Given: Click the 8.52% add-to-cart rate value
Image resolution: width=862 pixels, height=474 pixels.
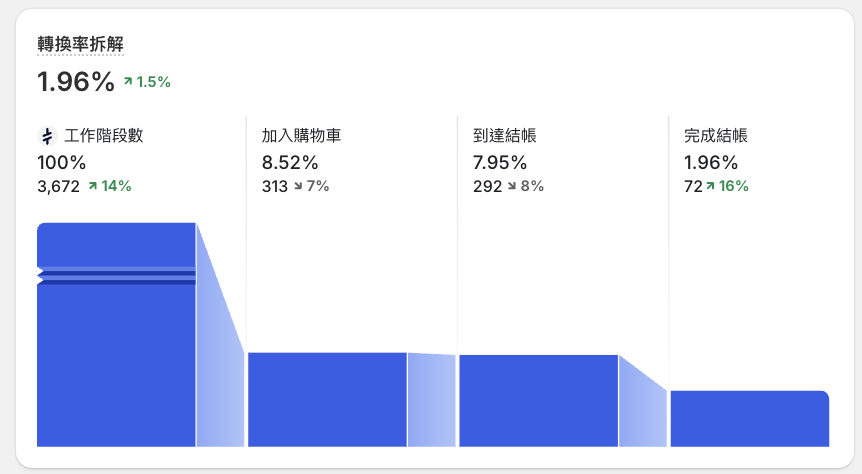Looking at the screenshot, I should coord(290,163).
